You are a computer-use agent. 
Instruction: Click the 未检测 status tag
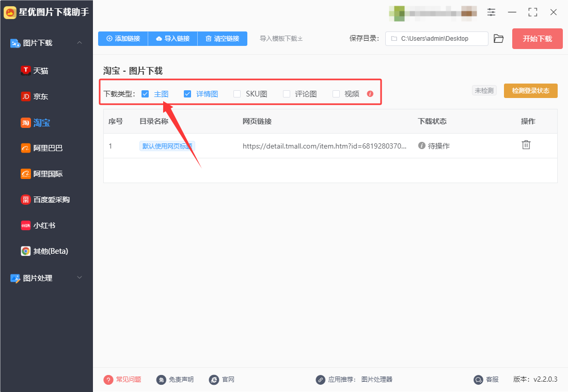tap(484, 90)
